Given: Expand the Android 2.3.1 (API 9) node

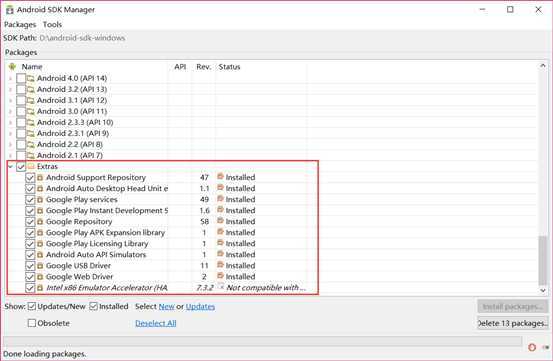Looking at the screenshot, I should click(x=10, y=134).
